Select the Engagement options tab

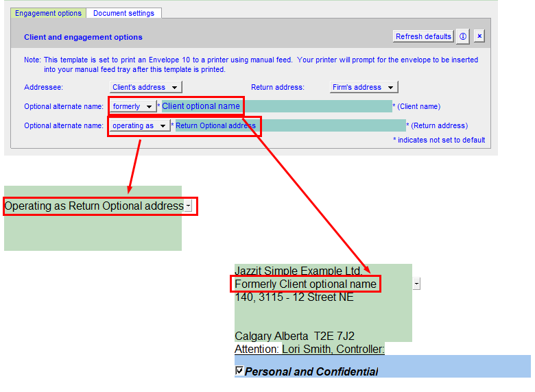click(x=48, y=13)
